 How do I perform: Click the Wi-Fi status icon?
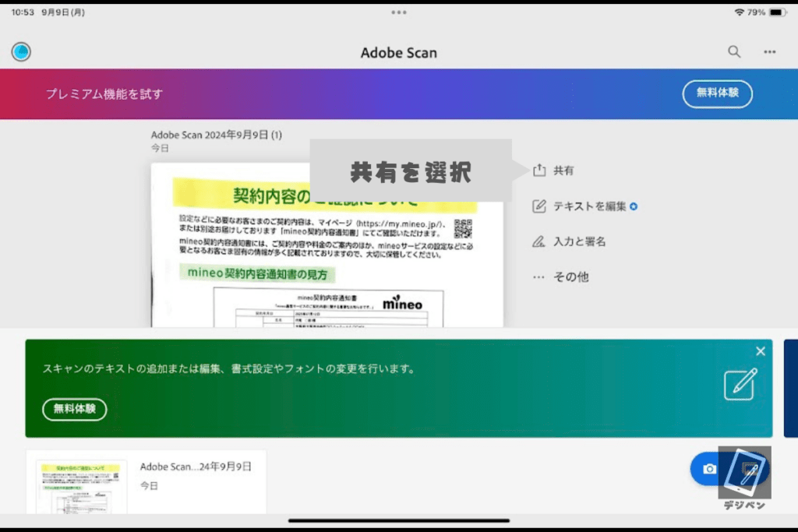[x=739, y=12]
